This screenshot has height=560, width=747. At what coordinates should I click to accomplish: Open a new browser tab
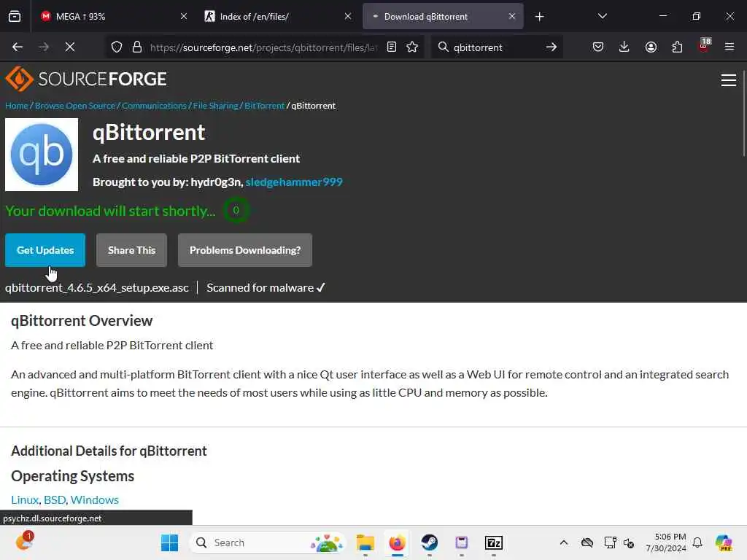tap(539, 17)
